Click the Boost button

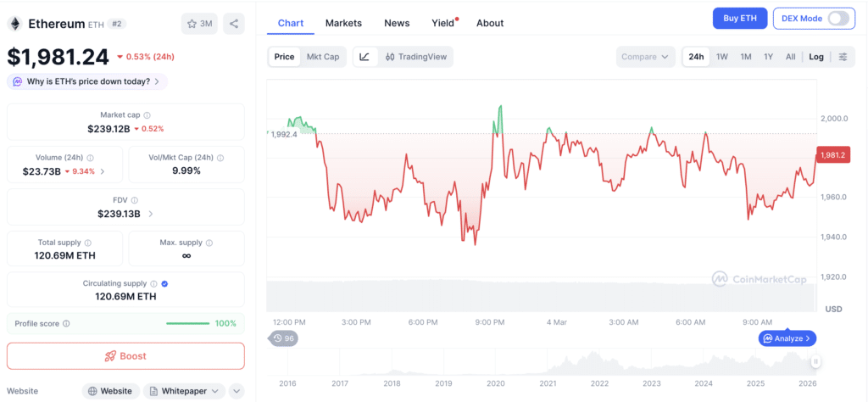[x=125, y=356]
